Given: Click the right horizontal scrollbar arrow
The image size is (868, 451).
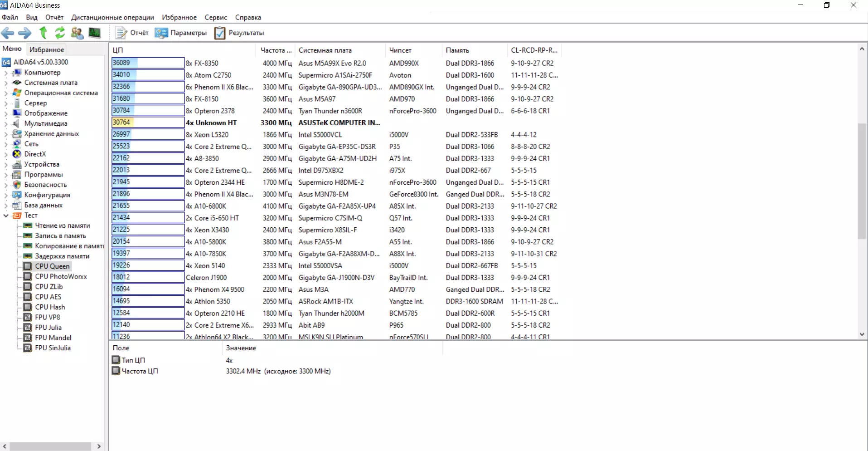Looking at the screenshot, I should click(x=99, y=446).
